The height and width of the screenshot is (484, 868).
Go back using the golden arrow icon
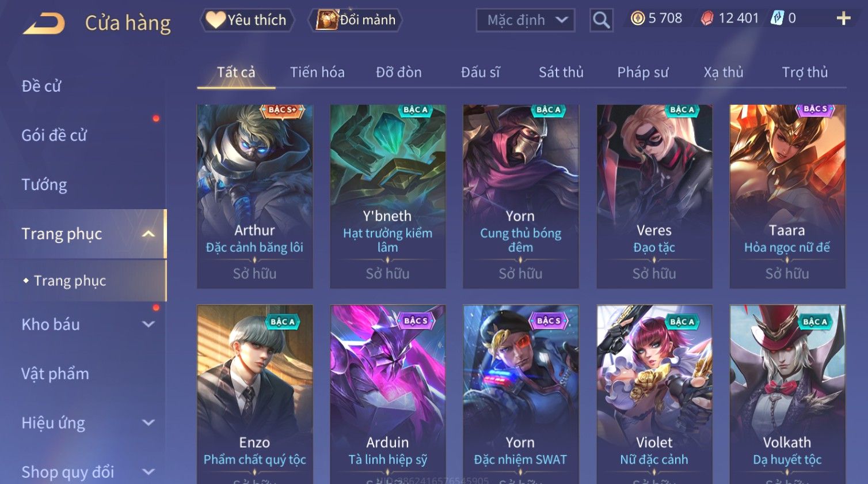[x=44, y=23]
